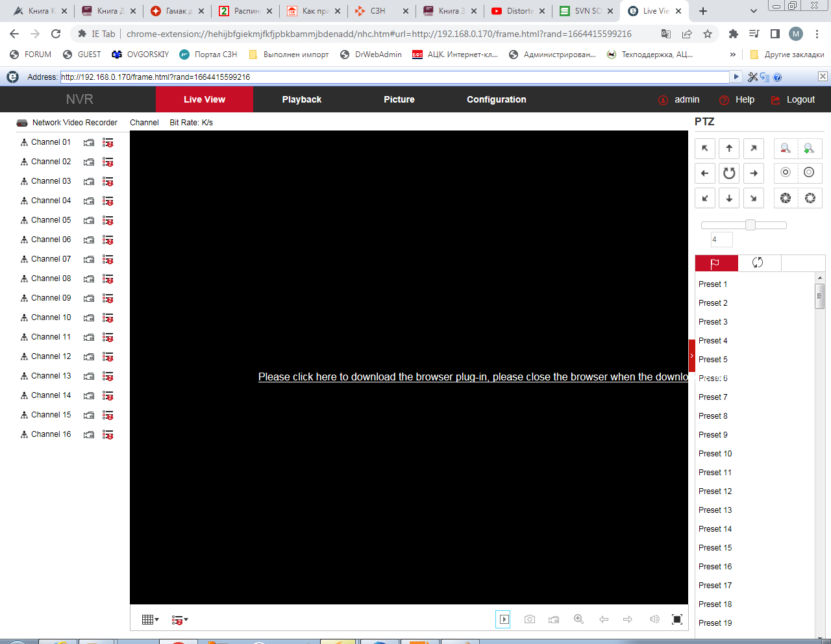Switch to the Distorte YouTube tab
The width and height of the screenshot is (831, 644).
pos(518,11)
